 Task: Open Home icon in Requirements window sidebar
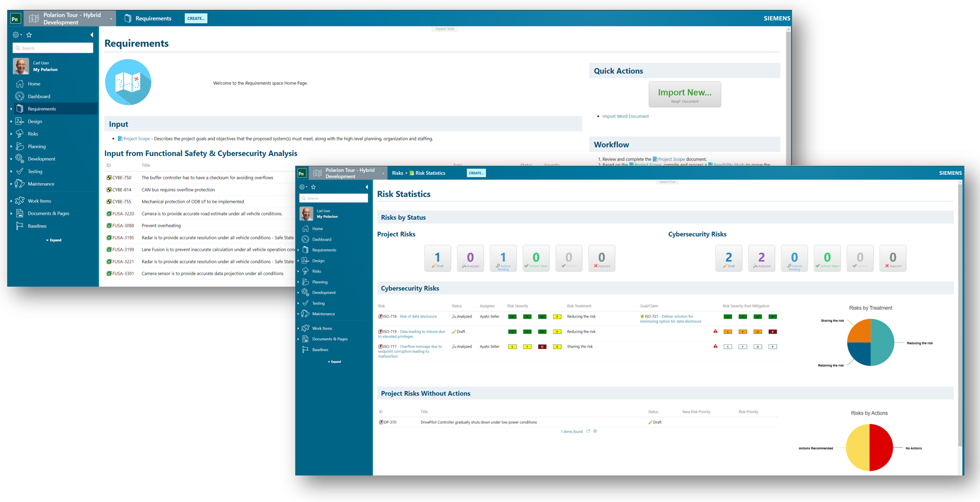coord(20,84)
